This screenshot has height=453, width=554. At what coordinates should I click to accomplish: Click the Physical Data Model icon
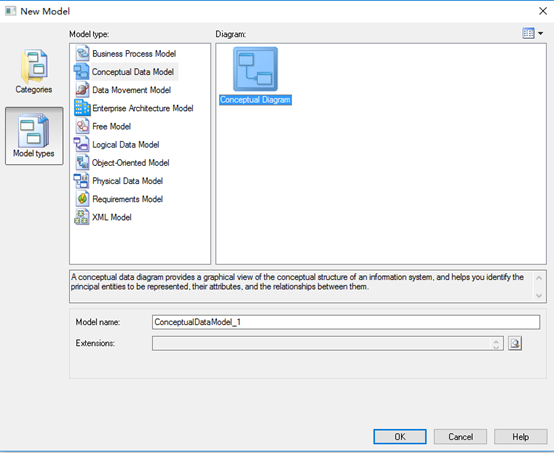[82, 181]
